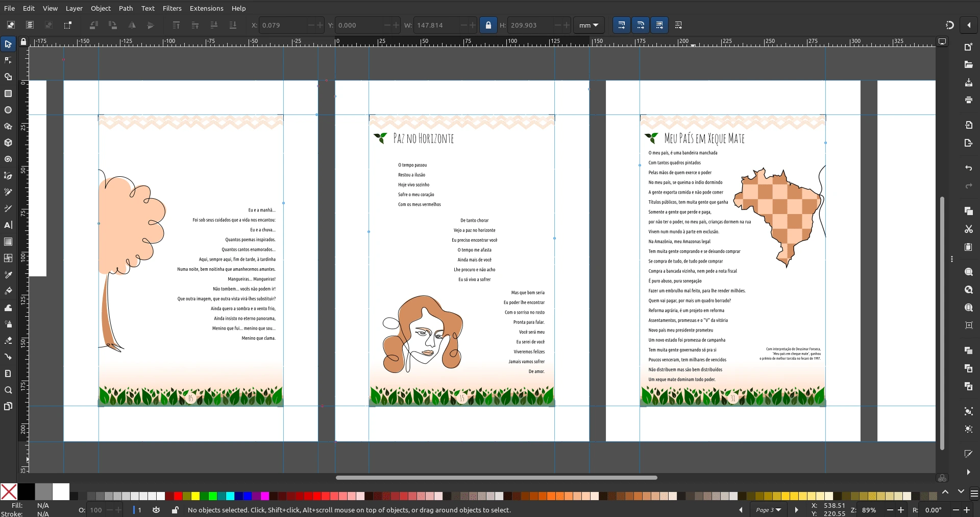Open snapping options popover arrow
980x517 pixels.
[968, 25]
